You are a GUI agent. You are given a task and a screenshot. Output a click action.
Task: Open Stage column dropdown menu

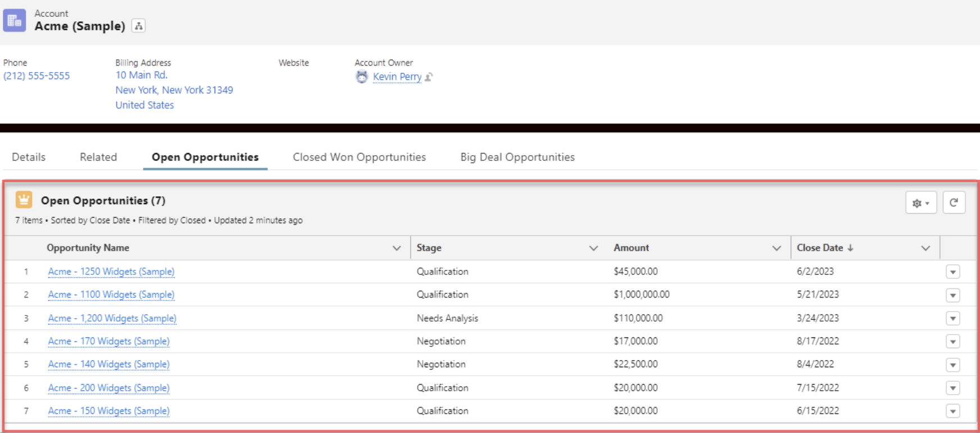(x=593, y=248)
